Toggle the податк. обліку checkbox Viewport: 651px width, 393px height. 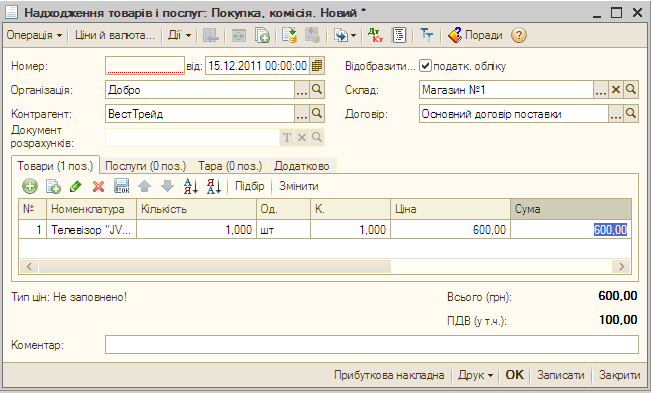[425, 66]
